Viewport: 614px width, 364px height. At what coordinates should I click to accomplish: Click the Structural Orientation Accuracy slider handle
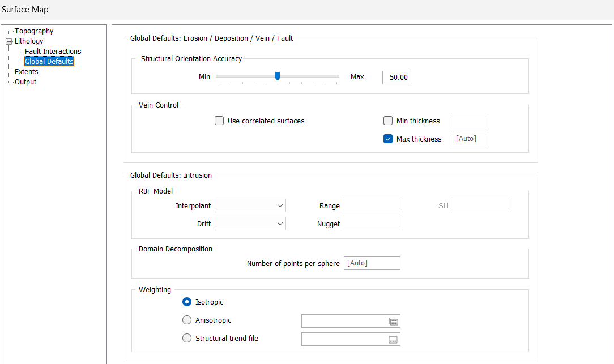(278, 76)
